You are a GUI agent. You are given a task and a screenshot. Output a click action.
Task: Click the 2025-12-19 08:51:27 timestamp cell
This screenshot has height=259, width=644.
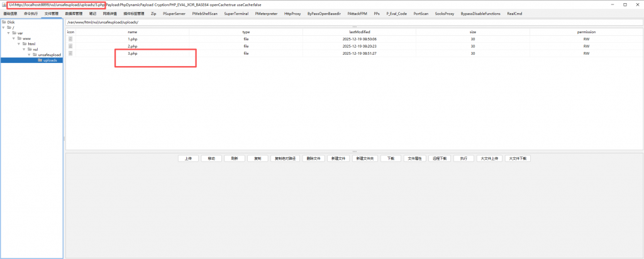(x=359, y=53)
